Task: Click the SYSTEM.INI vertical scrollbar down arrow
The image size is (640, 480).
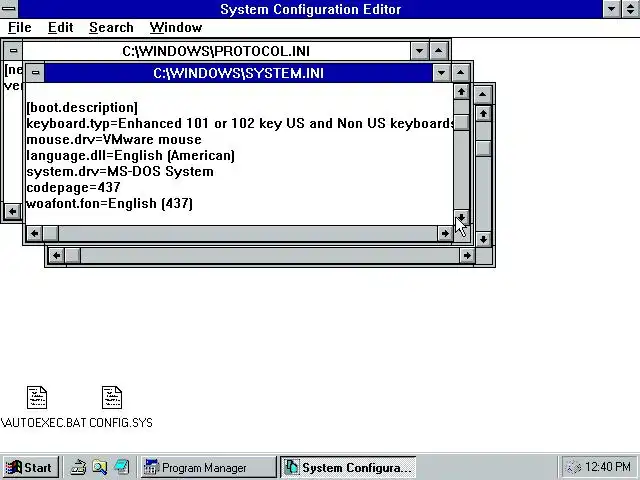Action: tap(461, 217)
